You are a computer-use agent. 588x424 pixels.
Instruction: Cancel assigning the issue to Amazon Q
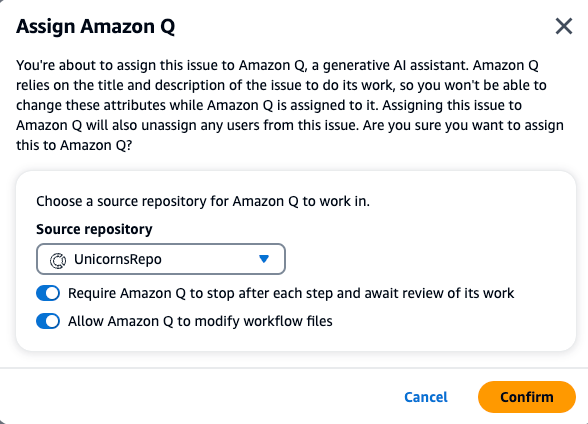[x=426, y=397]
